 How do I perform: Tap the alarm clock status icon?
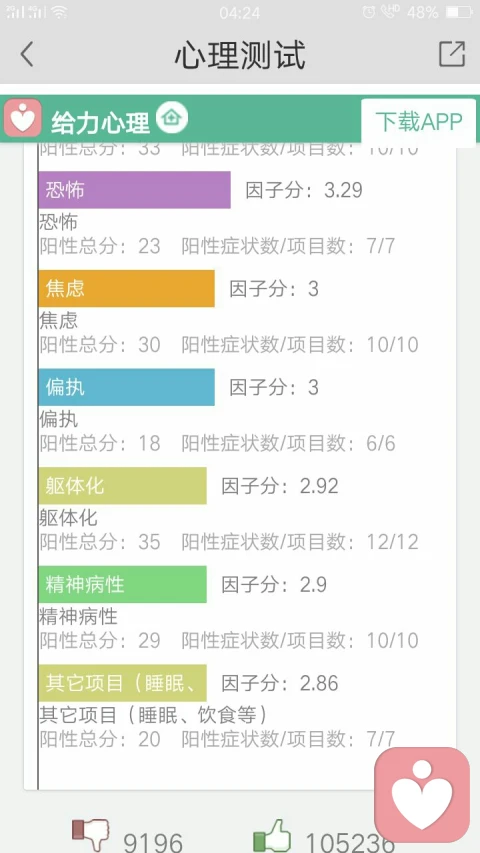[x=369, y=12]
